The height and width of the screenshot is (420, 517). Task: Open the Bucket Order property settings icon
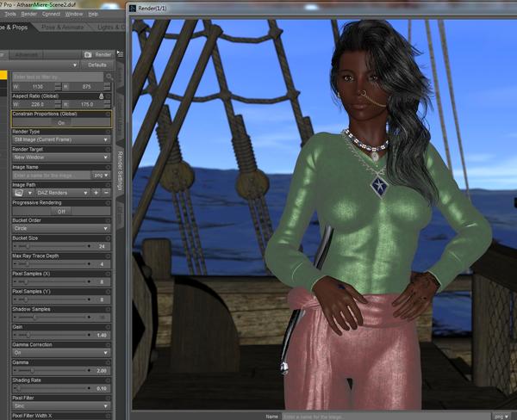(x=108, y=220)
